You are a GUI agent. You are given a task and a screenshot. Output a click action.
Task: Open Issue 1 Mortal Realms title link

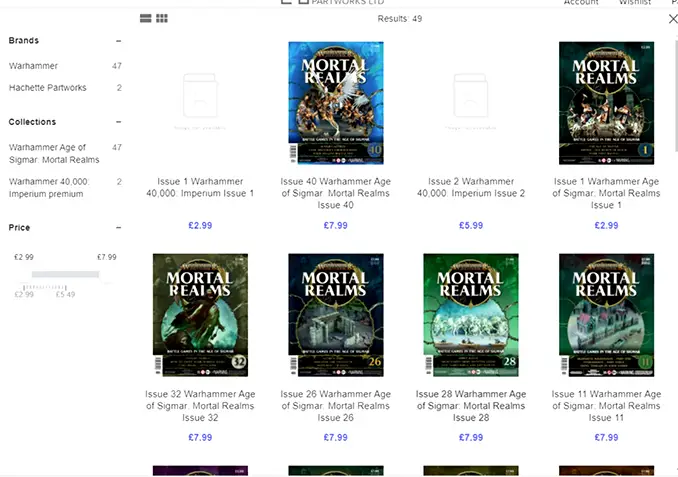click(606, 193)
